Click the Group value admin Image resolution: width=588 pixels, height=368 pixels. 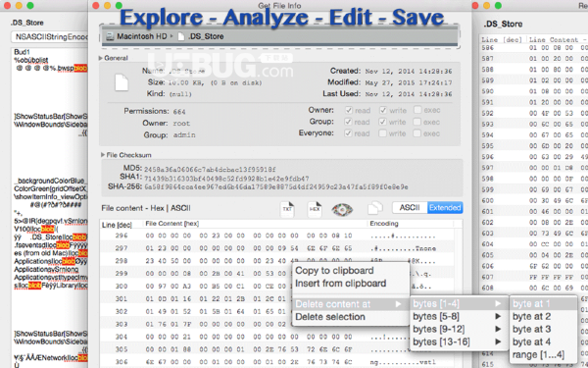click(x=184, y=134)
